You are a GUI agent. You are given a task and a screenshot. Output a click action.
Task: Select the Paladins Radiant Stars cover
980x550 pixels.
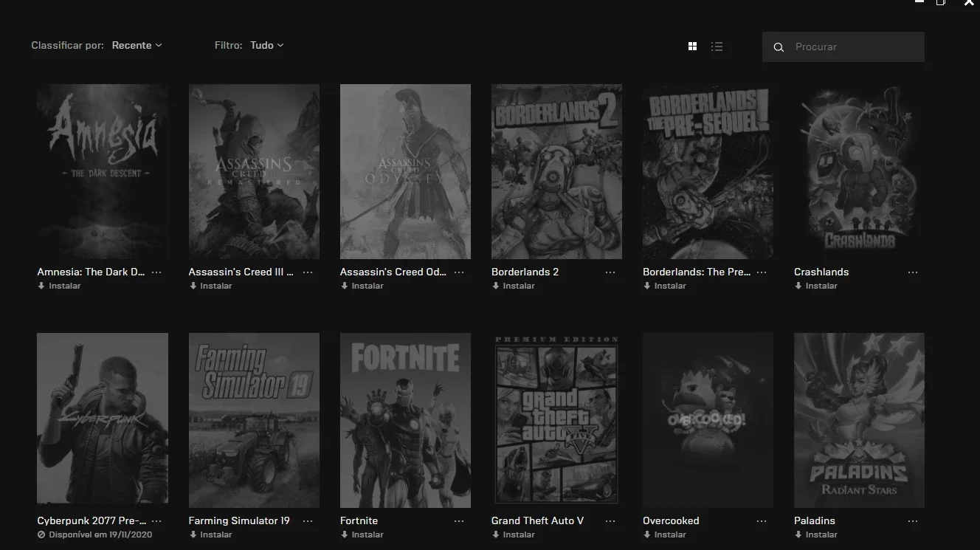point(859,420)
